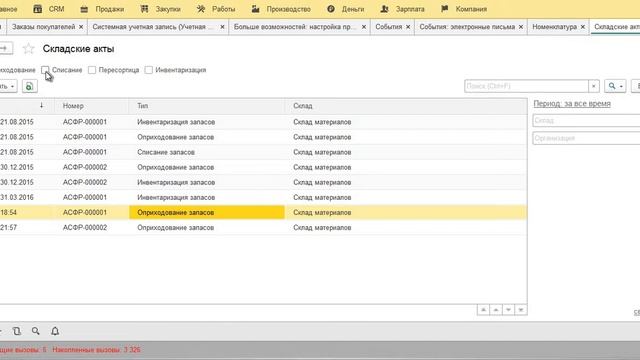
Task: Open the Деньги section
Action: point(345,9)
